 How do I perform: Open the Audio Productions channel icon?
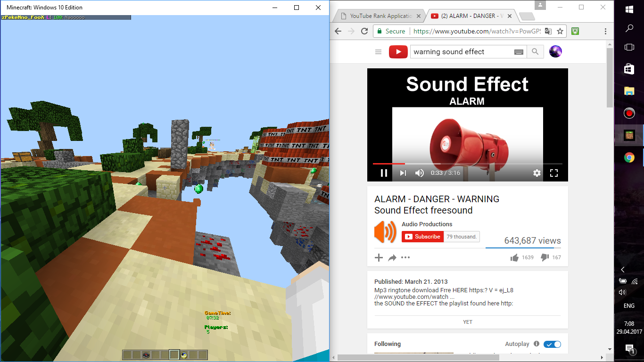386,232
